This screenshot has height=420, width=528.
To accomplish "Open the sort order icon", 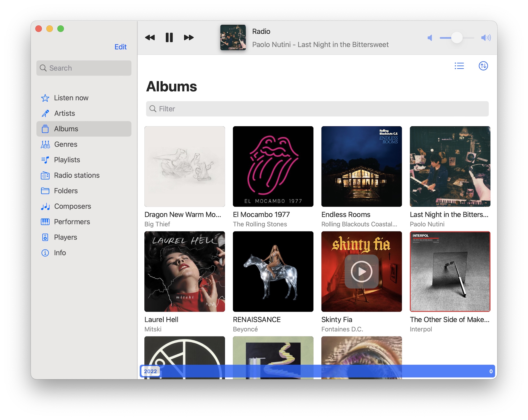I will [x=483, y=66].
